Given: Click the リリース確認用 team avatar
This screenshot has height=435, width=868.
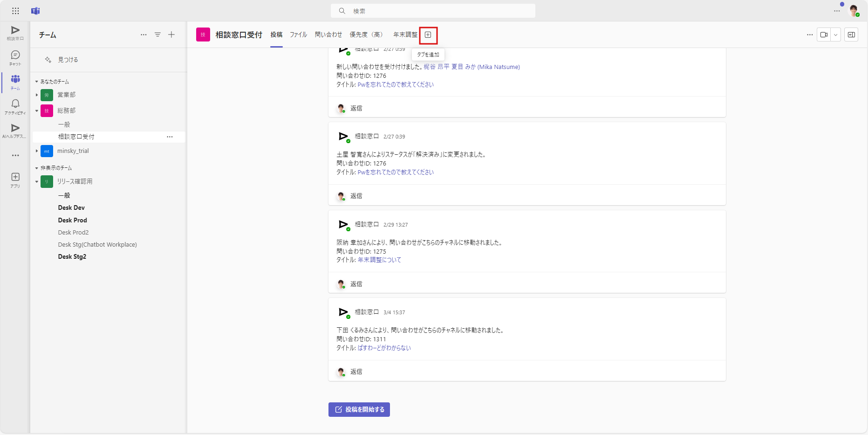Looking at the screenshot, I should 47,181.
